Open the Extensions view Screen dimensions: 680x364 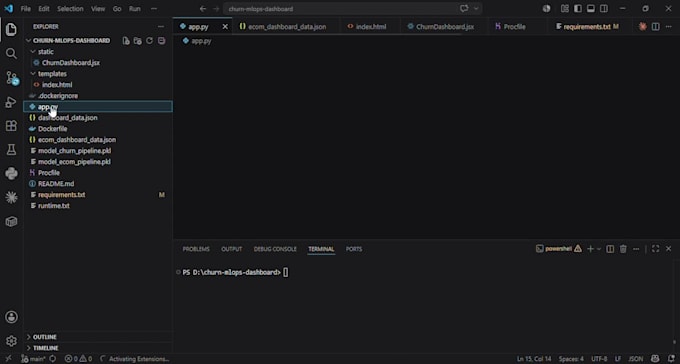click(x=11, y=126)
